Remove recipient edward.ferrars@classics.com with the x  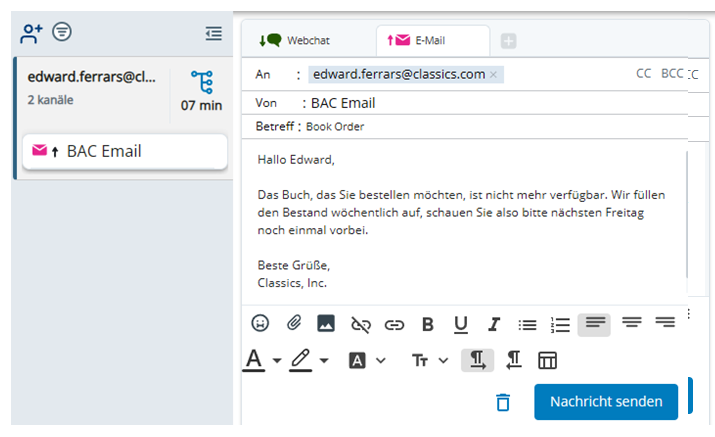pos(493,75)
